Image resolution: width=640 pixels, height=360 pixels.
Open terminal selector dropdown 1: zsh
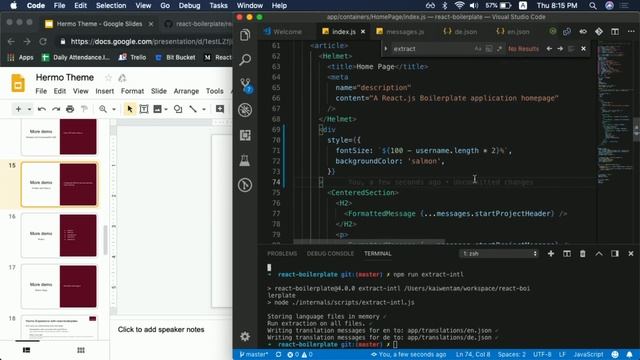point(499,253)
